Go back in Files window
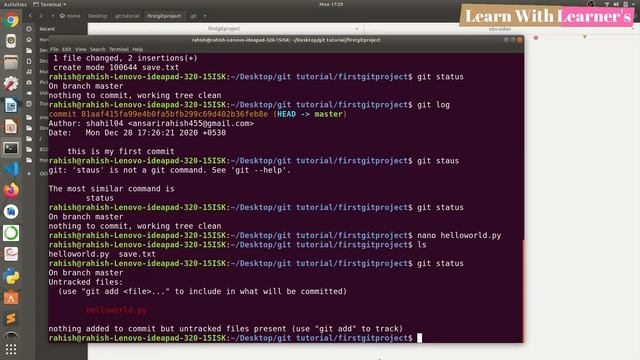 click(x=30, y=16)
